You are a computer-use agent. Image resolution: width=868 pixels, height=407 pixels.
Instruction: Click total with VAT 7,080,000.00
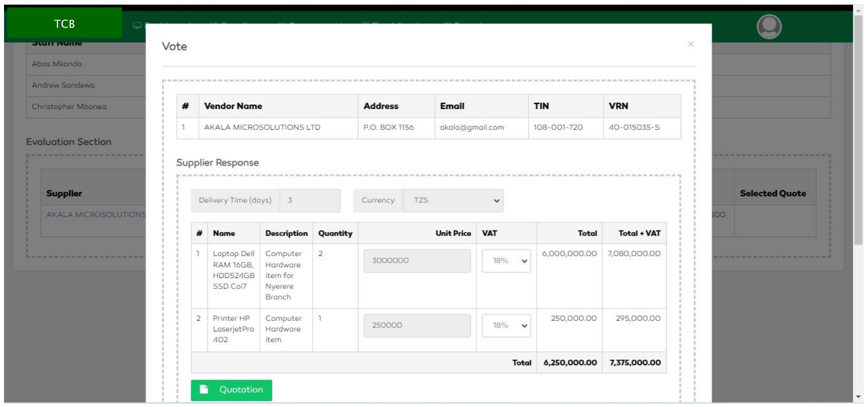pos(634,253)
